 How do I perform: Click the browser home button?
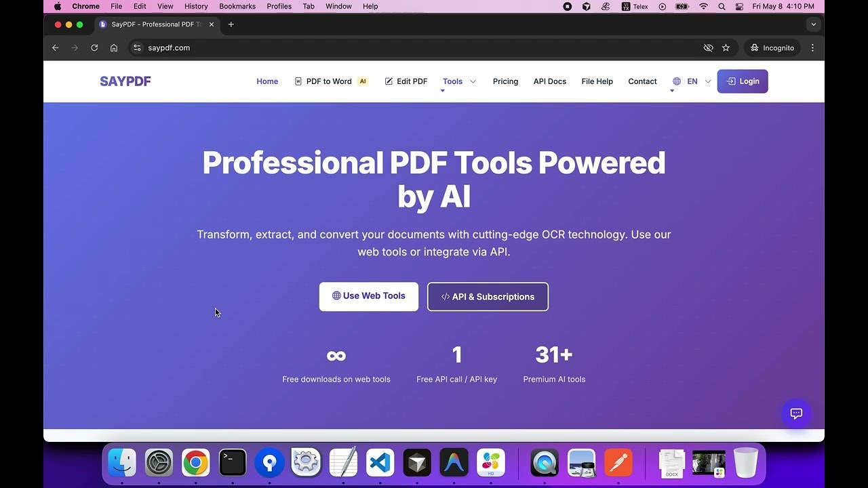click(114, 48)
